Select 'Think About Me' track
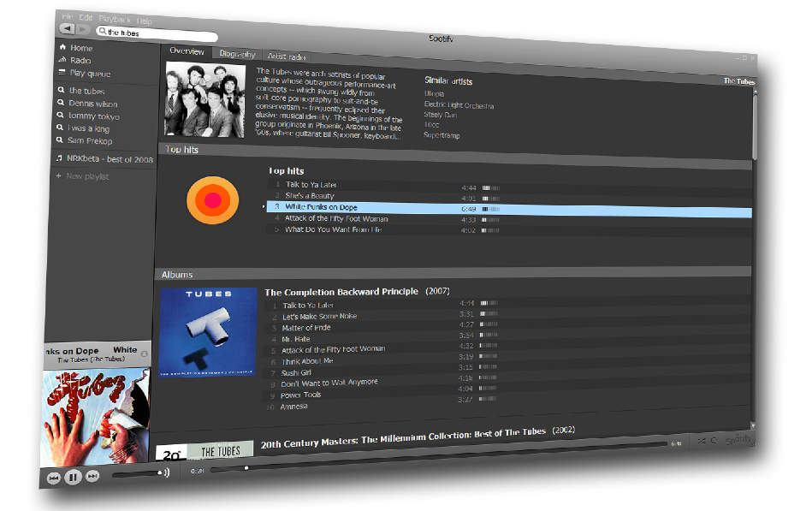Image resolution: width=812 pixels, height=511 pixels. click(x=307, y=361)
